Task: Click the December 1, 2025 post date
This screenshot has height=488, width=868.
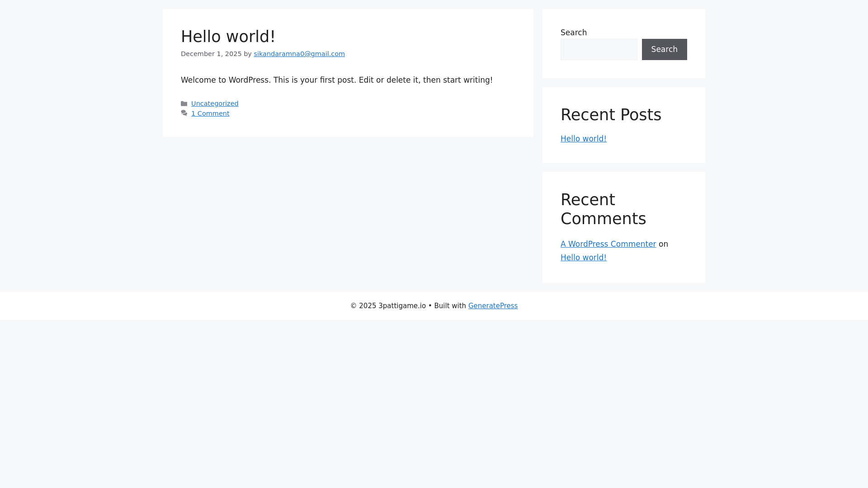Action: 211,54
